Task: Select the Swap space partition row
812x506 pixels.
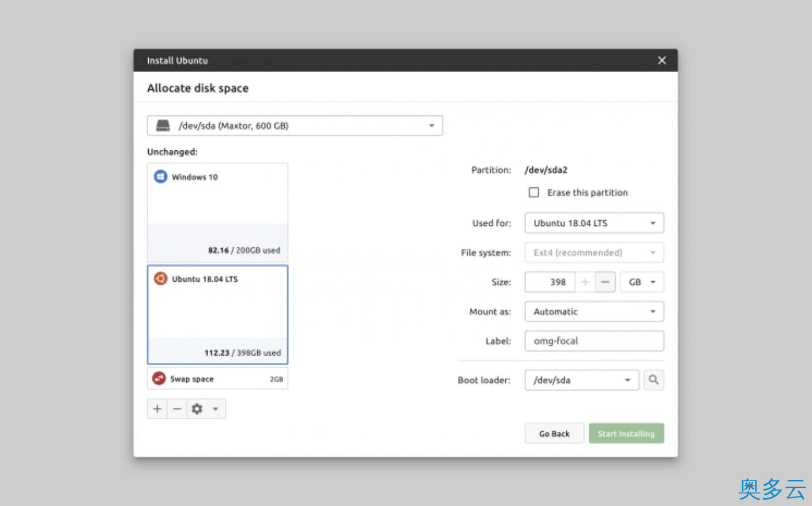Action: pos(217,379)
